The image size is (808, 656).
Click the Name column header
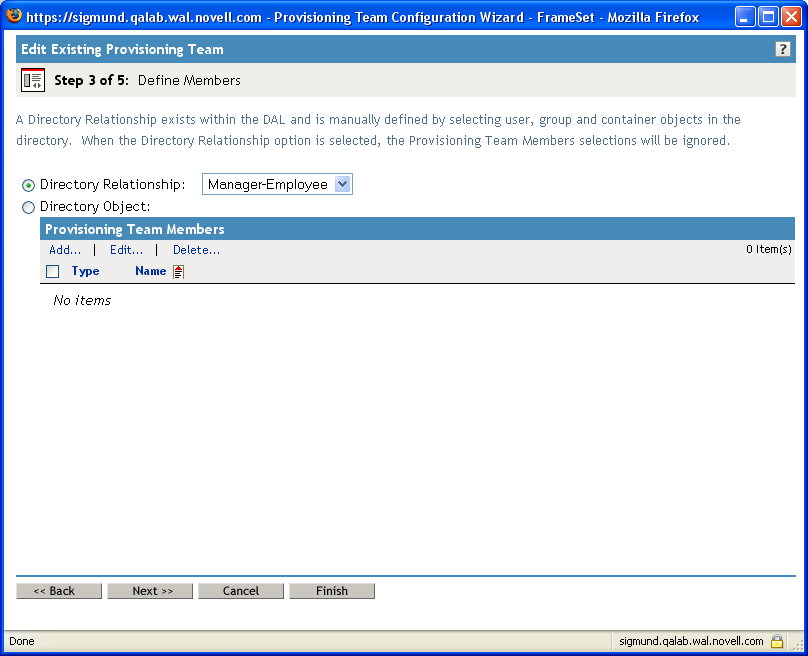point(150,271)
